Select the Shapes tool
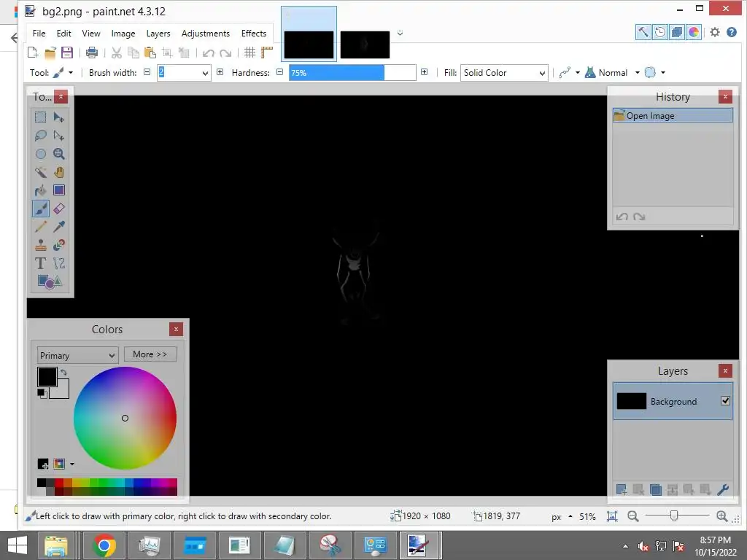Image resolution: width=747 pixels, height=560 pixels. [x=50, y=281]
